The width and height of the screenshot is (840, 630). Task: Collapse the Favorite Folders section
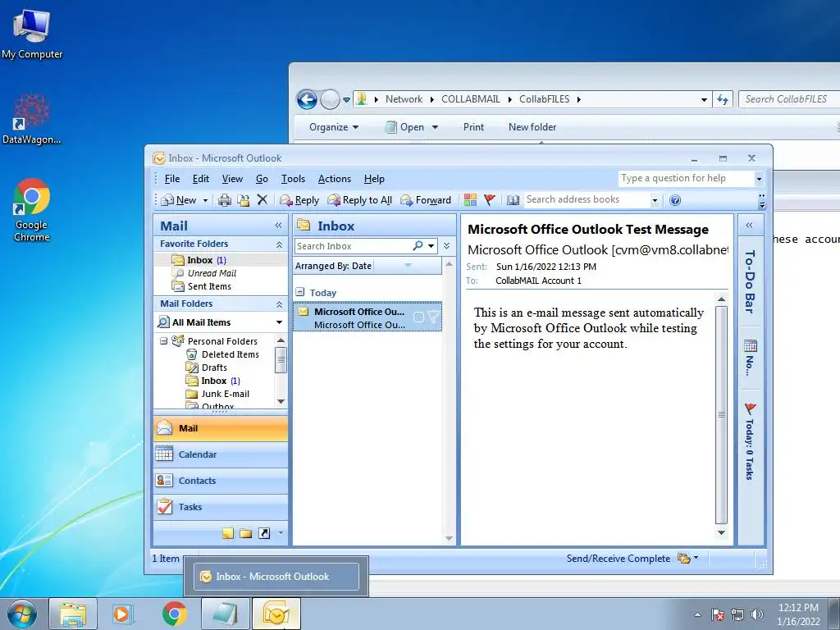pos(279,244)
